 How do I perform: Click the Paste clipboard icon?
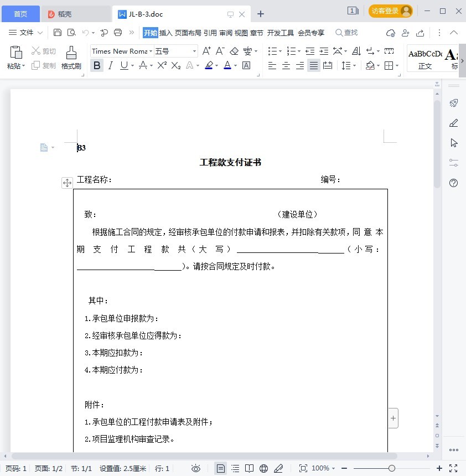(x=16, y=52)
